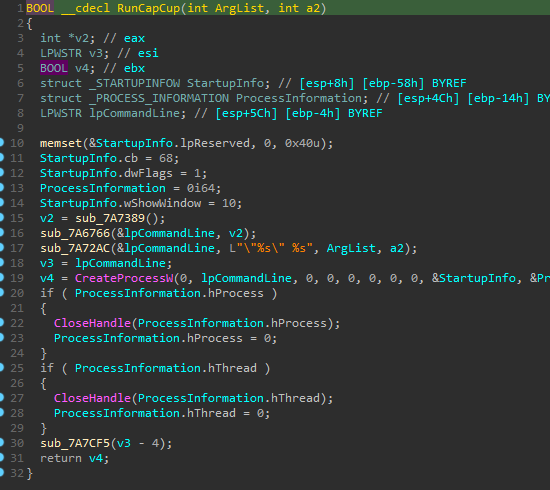The height and width of the screenshot is (490, 550).
Task: Click v3 assignment on line 18
Action: [x=106, y=263]
